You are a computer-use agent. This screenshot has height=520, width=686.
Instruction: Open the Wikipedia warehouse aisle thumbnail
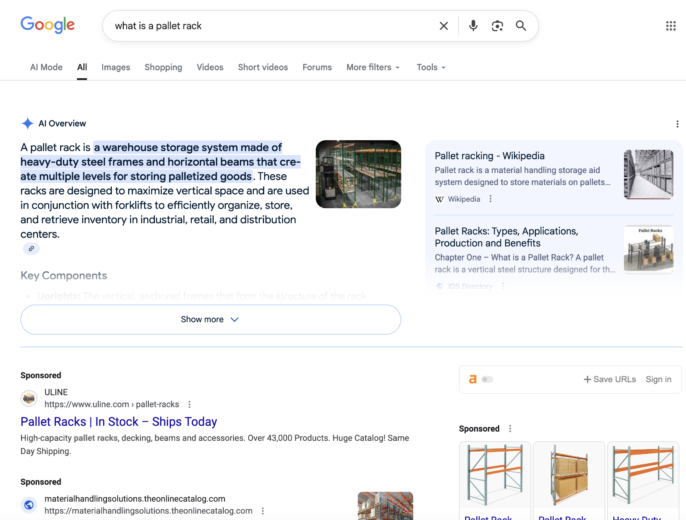[x=648, y=174]
